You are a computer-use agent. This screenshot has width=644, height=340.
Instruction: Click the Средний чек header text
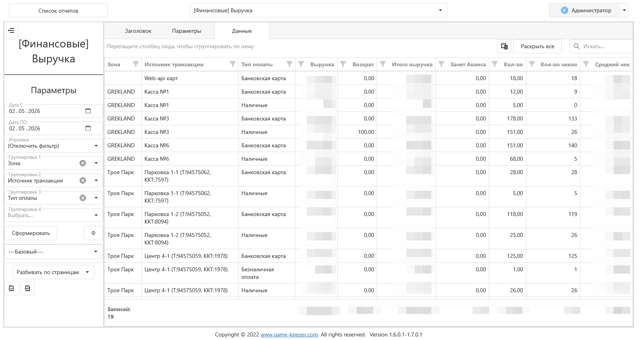[x=612, y=64]
